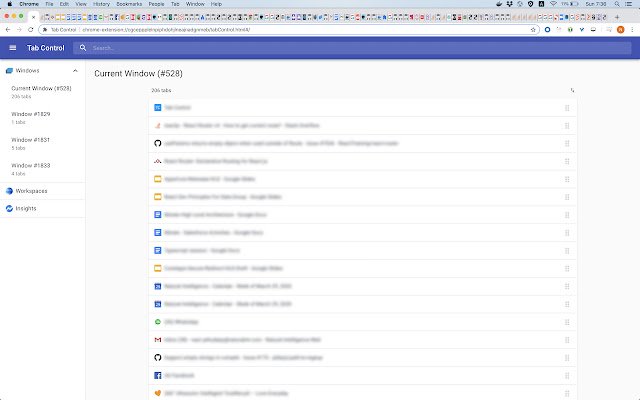This screenshot has width=640, height=400.
Task: Collapse the Windows sidebar section
Action: [x=75, y=71]
